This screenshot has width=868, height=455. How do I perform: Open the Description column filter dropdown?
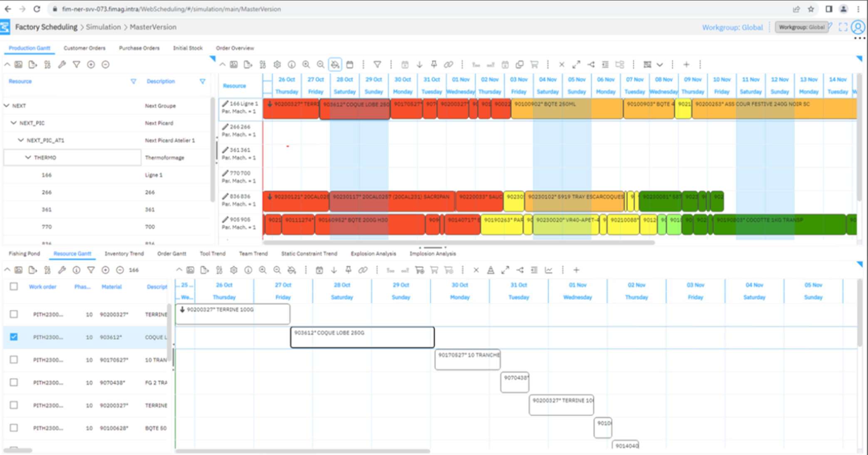202,82
